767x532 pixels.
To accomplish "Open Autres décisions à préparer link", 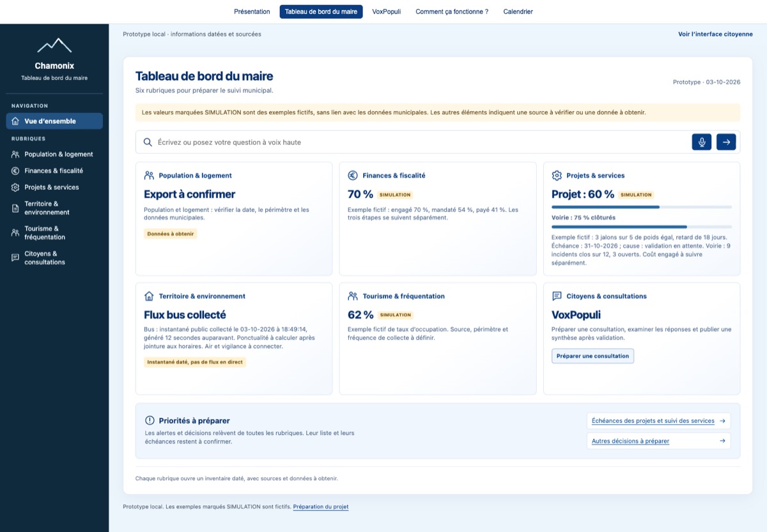I will [658, 441].
